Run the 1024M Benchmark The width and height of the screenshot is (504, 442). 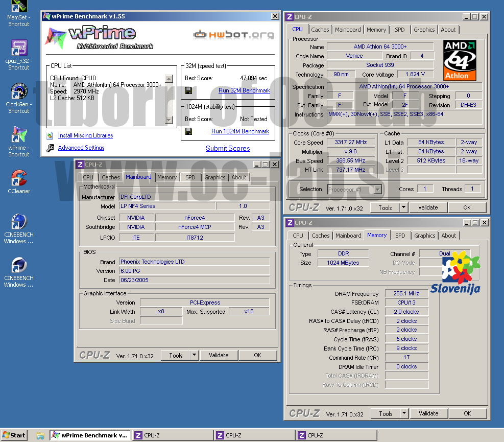coord(240,131)
